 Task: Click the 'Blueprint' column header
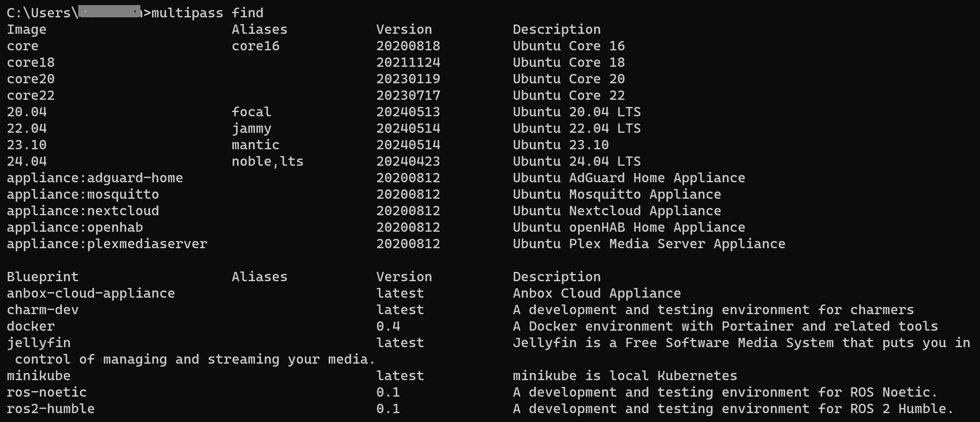(x=43, y=277)
